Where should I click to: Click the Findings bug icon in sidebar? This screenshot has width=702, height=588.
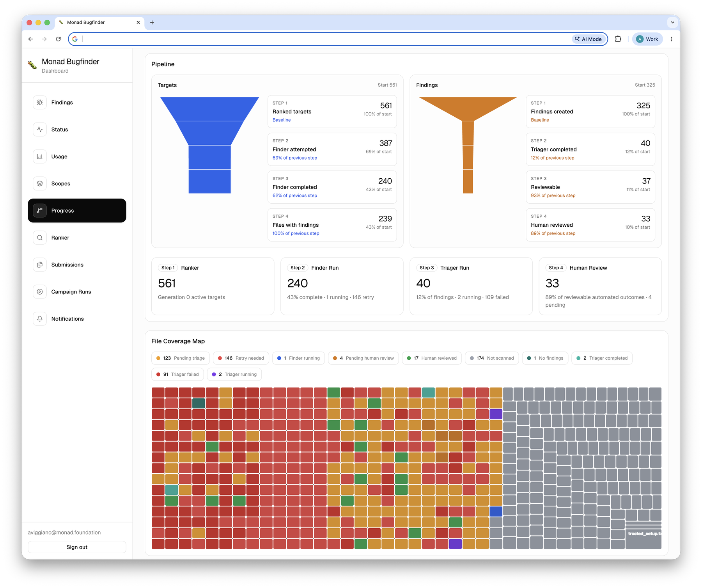(x=40, y=102)
